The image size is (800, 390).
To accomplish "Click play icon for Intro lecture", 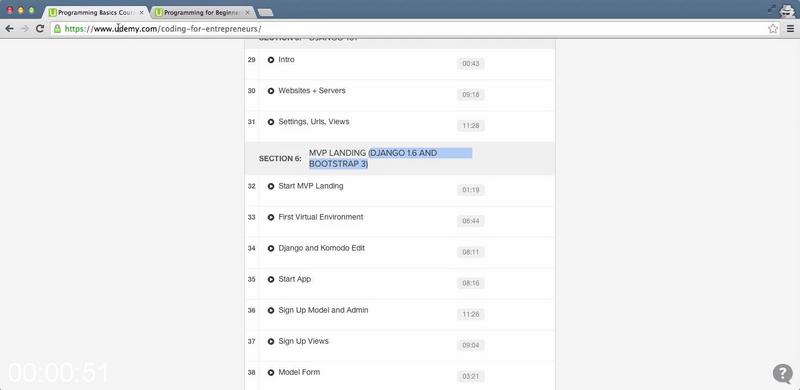I will pyautogui.click(x=271, y=60).
